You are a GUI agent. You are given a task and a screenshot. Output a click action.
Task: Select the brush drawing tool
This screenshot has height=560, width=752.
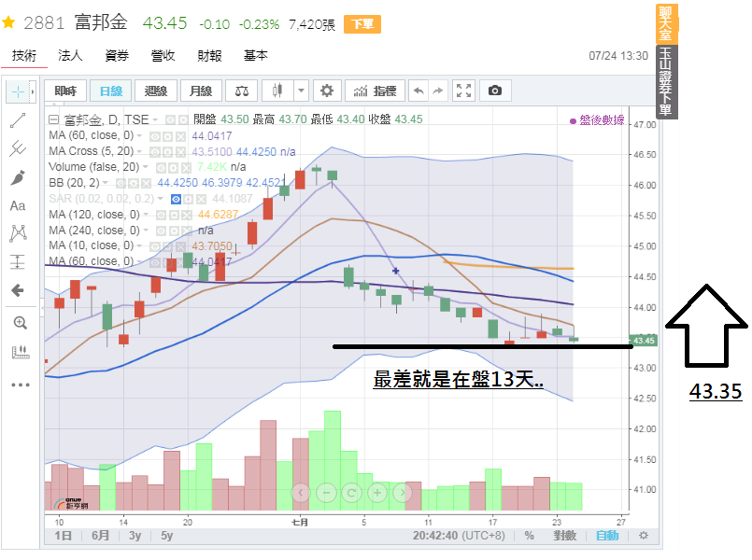18,177
